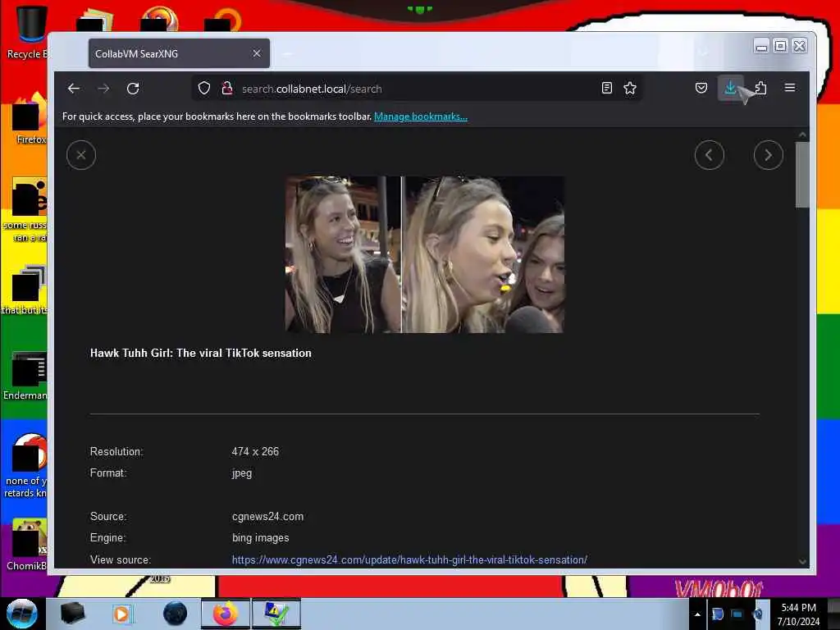Screen dimensions: 840x630
Task: Open the checkmark warning taskbar app
Action: pos(276,614)
